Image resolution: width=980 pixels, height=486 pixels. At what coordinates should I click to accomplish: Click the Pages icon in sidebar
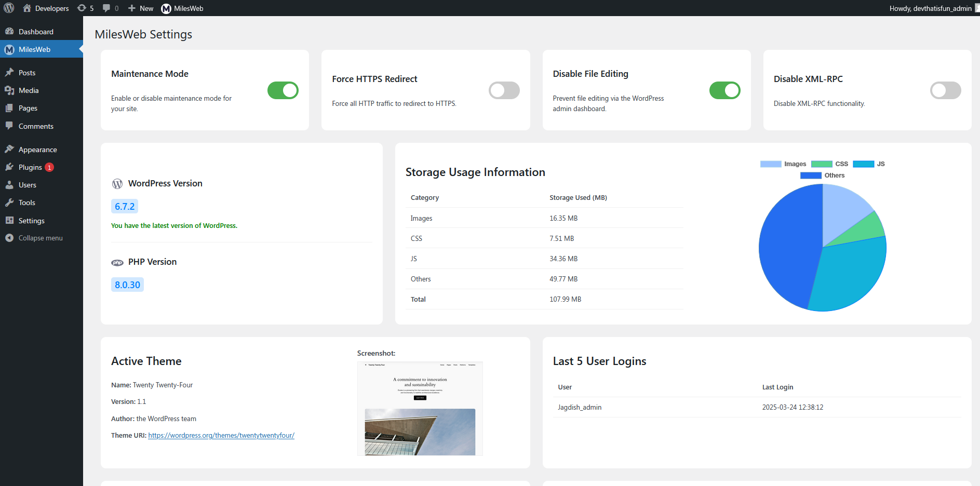[9, 108]
